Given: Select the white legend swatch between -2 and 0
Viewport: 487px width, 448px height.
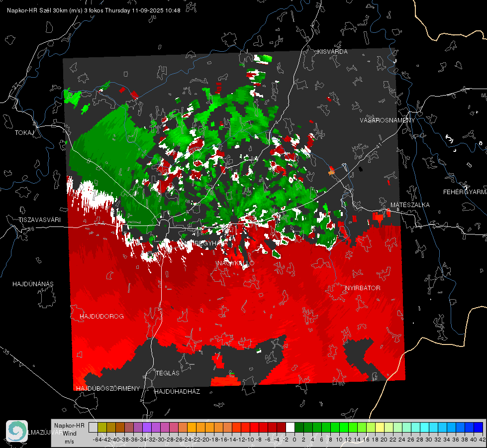Looking at the screenshot, I should (x=290, y=427).
